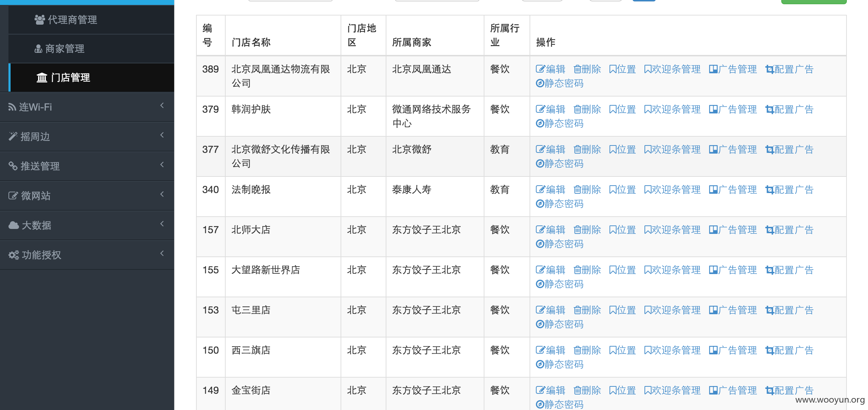868x410 pixels.
Task: Open 欢迎条管理 for store 340 法制晚报
Action: coord(672,190)
